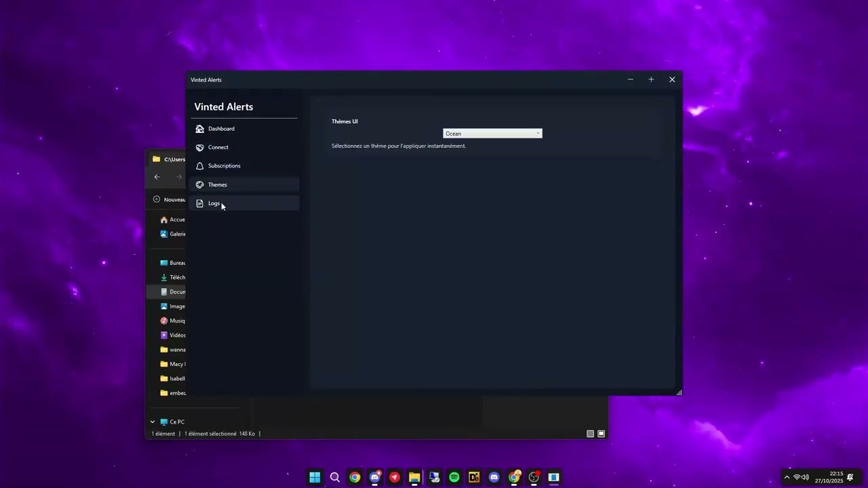Open the 'Isabell' pinned folder in Explorer
The width and height of the screenshot is (868, 488).
[172, 379]
